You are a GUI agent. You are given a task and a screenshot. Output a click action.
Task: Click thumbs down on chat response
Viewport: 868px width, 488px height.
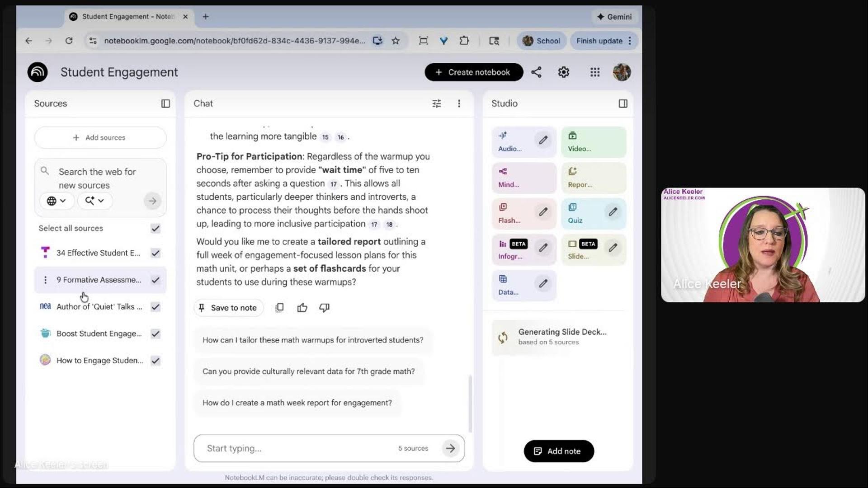pyautogui.click(x=324, y=308)
